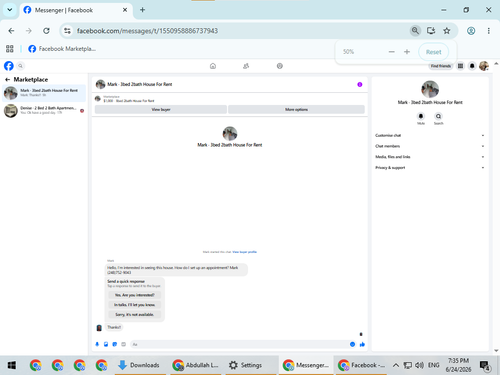
Task: Attach a file using the photo icon
Action: coord(106,344)
